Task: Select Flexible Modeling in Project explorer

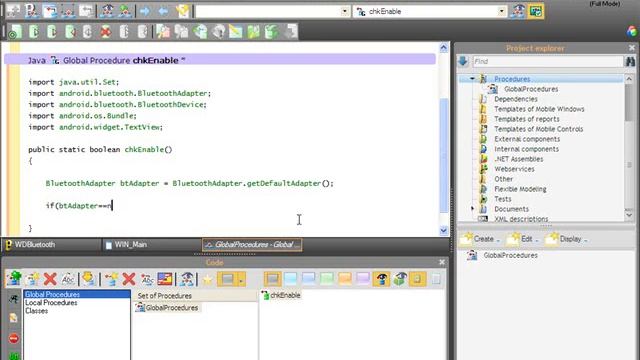Action: [x=520, y=189]
